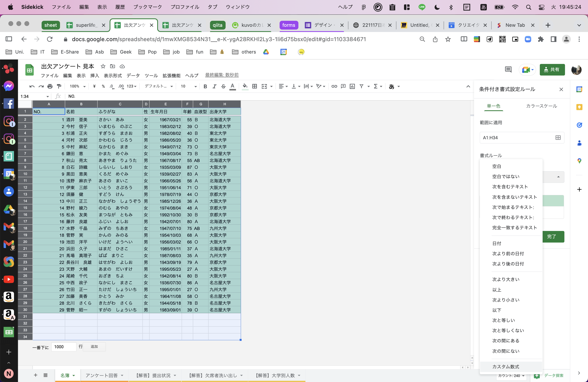Open the 名簿 sheet tab dropdown
The image size is (588, 382).
pos(74,375)
